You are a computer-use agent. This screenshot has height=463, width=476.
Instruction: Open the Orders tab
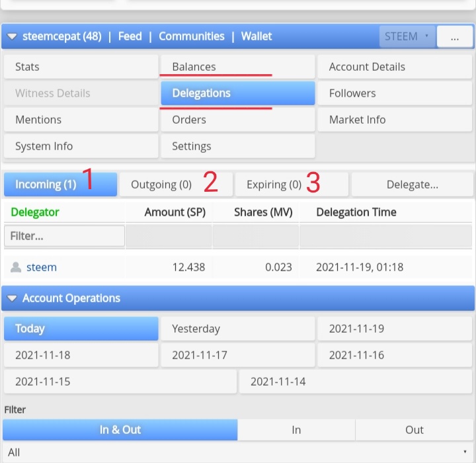pos(238,120)
